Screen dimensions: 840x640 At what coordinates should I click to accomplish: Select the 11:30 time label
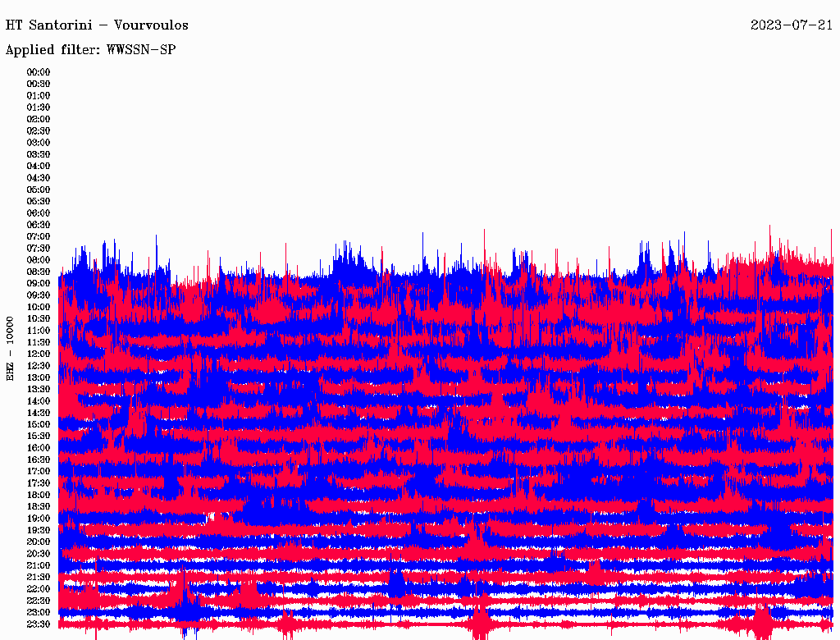pos(39,342)
